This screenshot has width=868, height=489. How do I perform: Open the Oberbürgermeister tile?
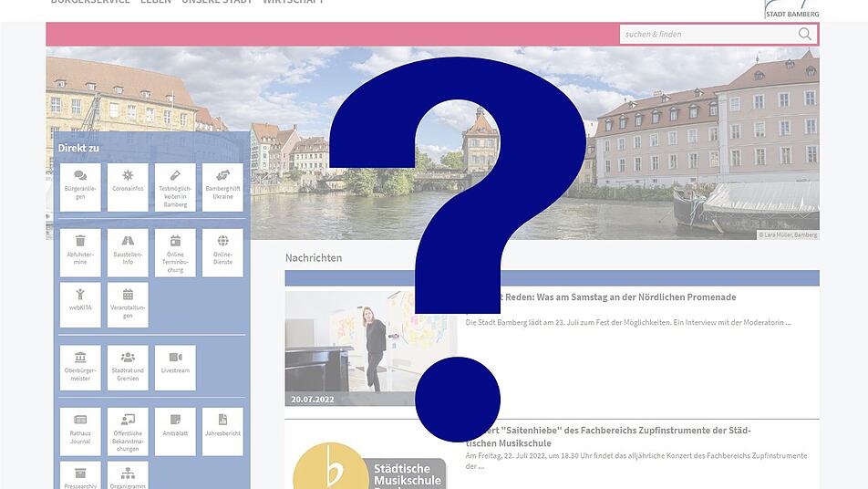[80, 368]
